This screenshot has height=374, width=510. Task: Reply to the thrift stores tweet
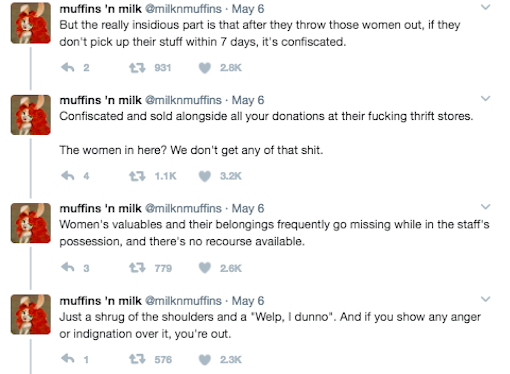tap(68, 176)
